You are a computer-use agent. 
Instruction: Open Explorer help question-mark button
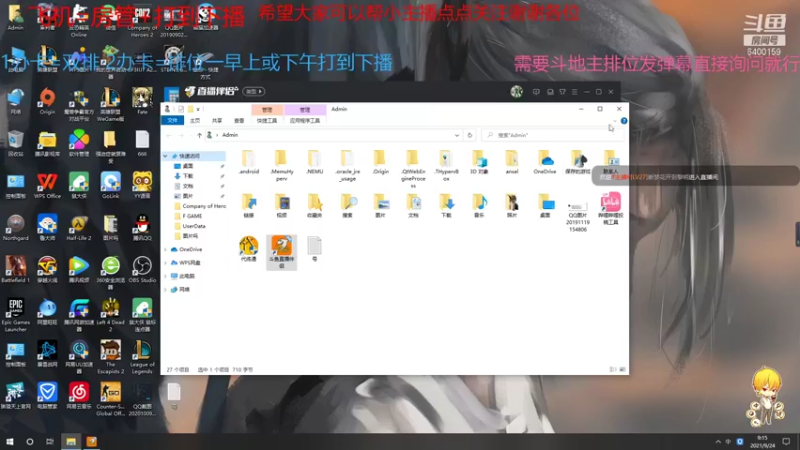coord(623,121)
